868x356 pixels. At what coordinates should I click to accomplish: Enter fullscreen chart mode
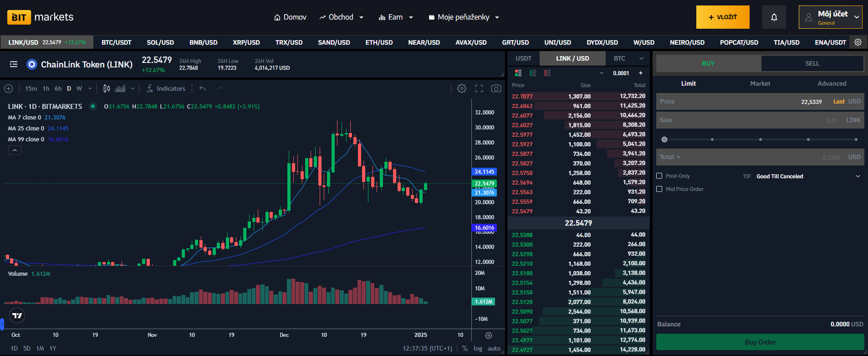pyautogui.click(x=479, y=88)
